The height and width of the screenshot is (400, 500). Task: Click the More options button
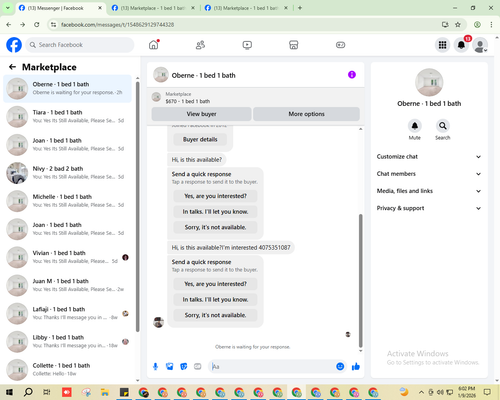[306, 114]
